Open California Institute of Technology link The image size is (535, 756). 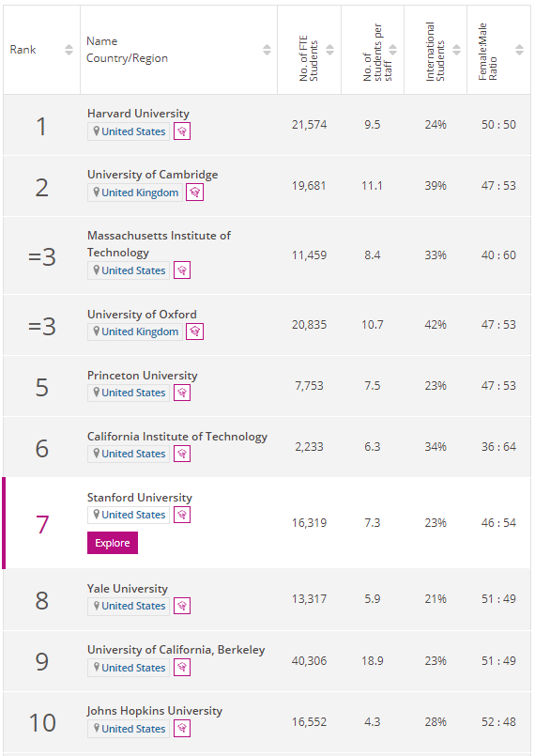pos(177,437)
